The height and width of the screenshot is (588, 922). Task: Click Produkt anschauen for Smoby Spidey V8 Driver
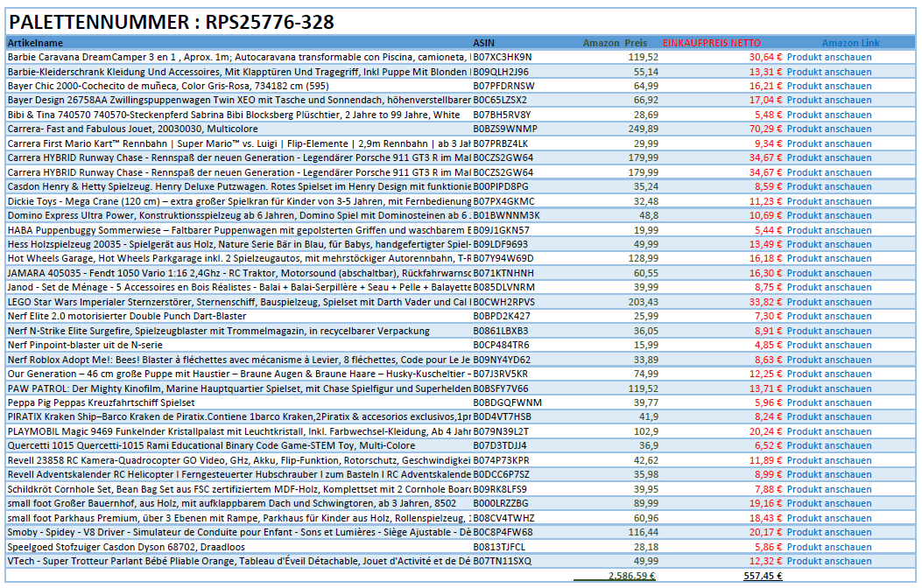pyautogui.click(x=828, y=532)
